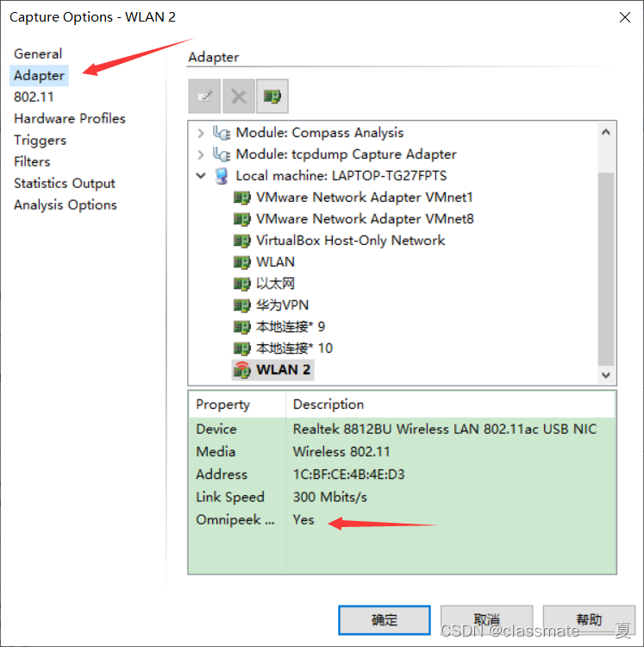
Task: Go to Hardware Profiles page
Action: pyautogui.click(x=70, y=118)
